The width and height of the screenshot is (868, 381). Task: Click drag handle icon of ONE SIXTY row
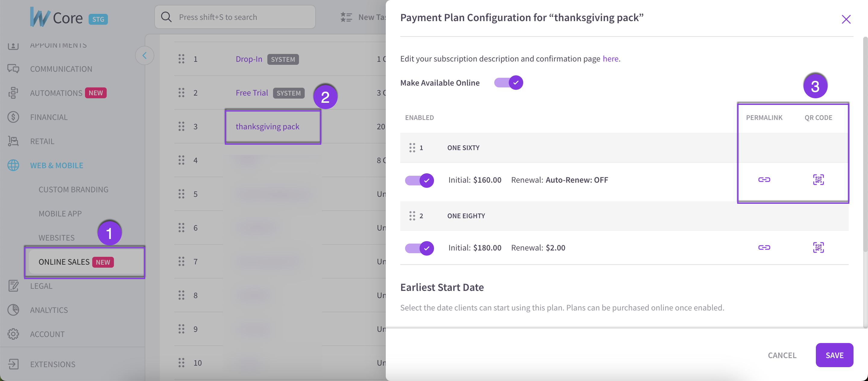(x=412, y=148)
